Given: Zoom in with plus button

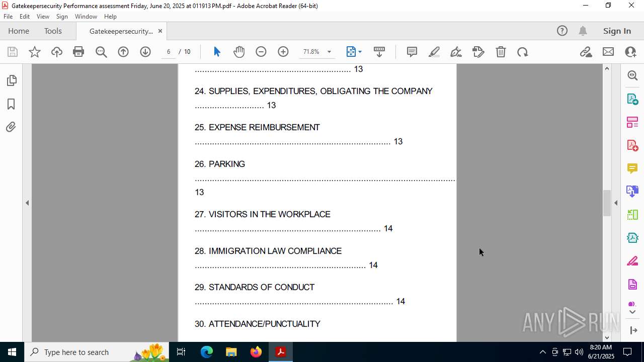Looking at the screenshot, I should click(283, 52).
